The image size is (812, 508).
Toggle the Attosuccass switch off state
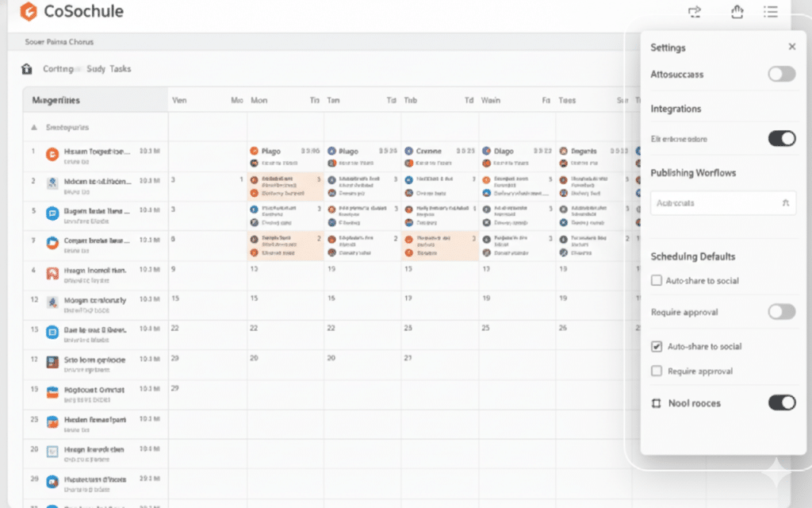tap(781, 74)
